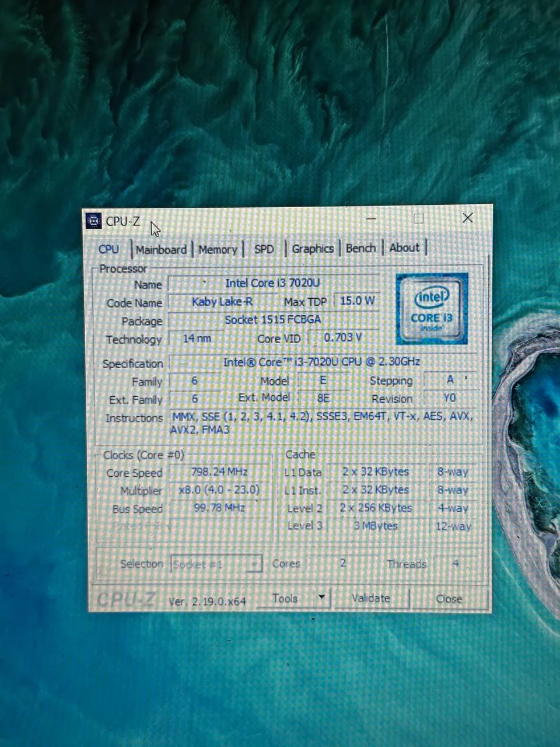Switch to the Mainboard tab

(161, 249)
